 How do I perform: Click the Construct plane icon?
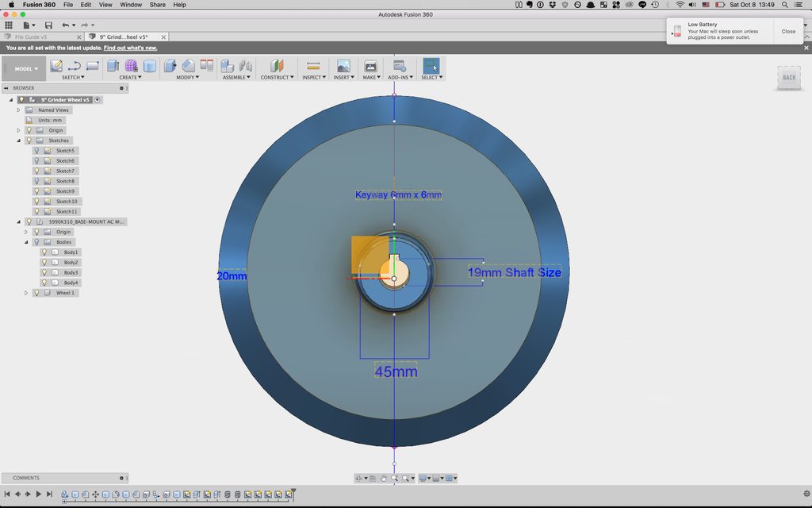tap(277, 66)
